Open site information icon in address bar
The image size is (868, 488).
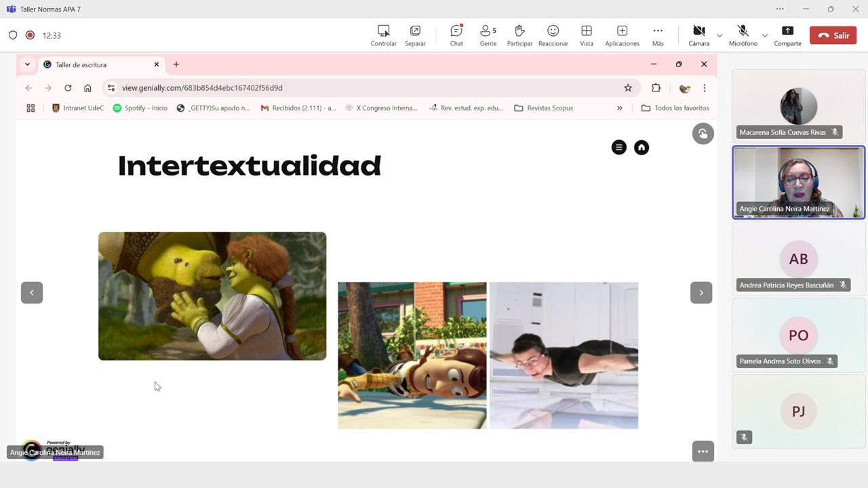click(x=111, y=87)
